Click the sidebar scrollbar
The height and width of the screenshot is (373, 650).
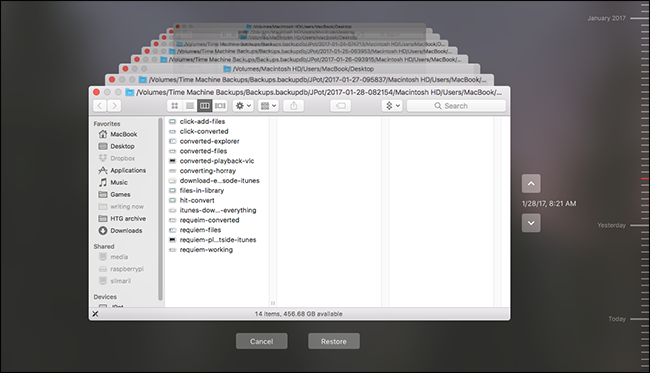160,209
